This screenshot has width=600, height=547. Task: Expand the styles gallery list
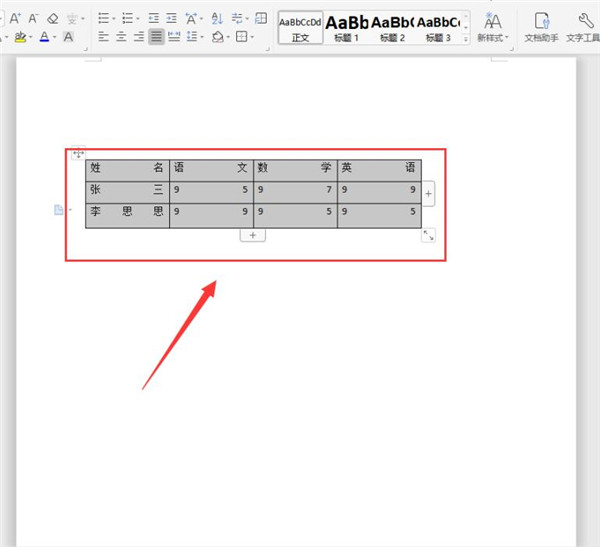[x=466, y=39]
